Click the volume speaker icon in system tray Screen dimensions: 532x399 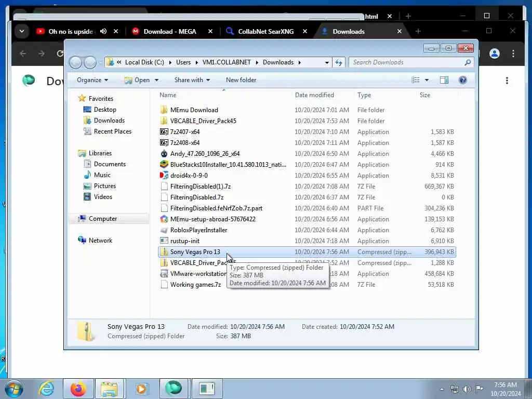click(467, 389)
